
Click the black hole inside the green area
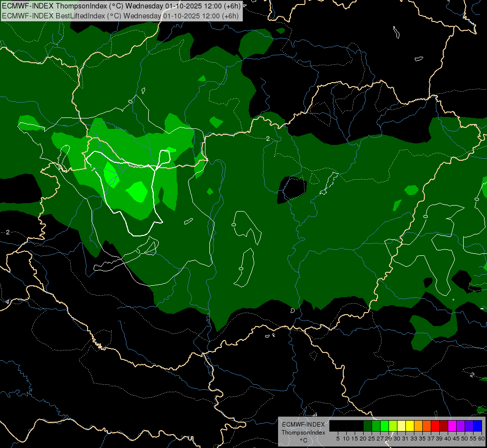(x=292, y=189)
